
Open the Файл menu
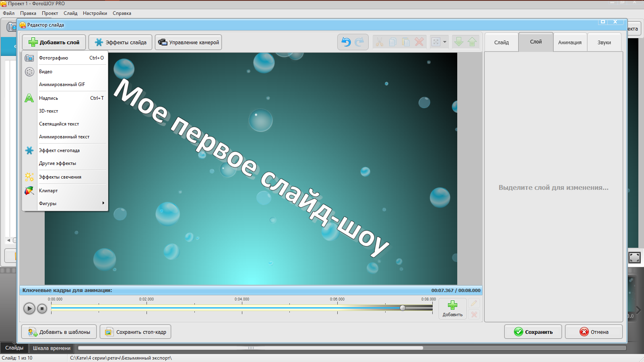pos(9,13)
